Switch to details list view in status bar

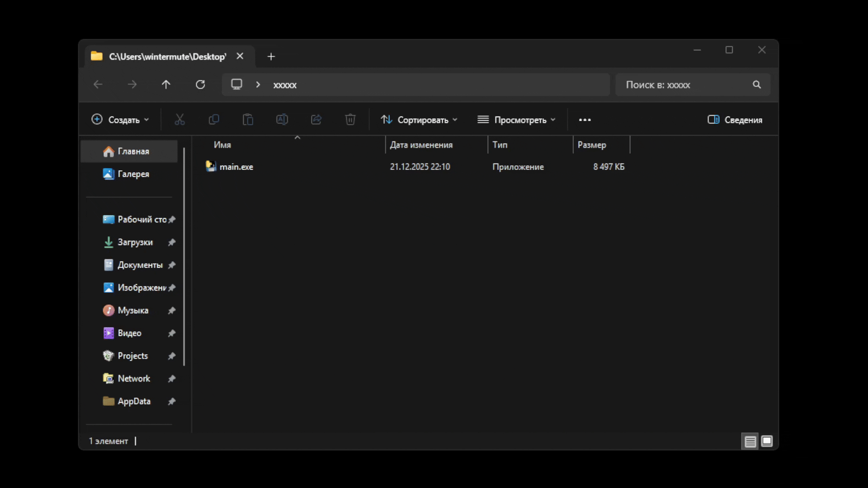pos(750,441)
